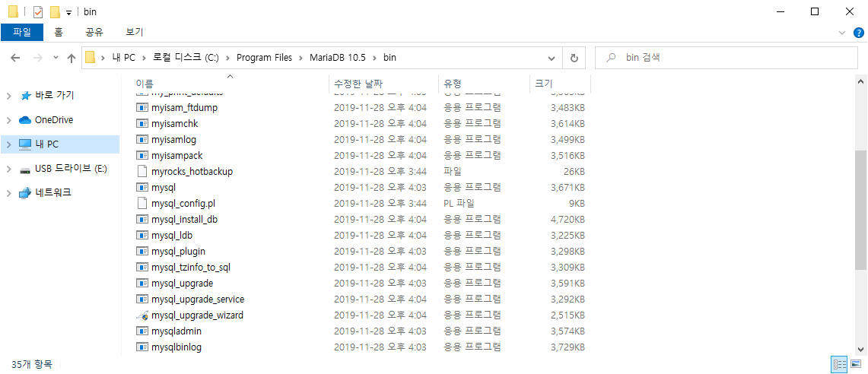Go up one folder level
The height and width of the screenshot is (374, 868).
pos(71,58)
